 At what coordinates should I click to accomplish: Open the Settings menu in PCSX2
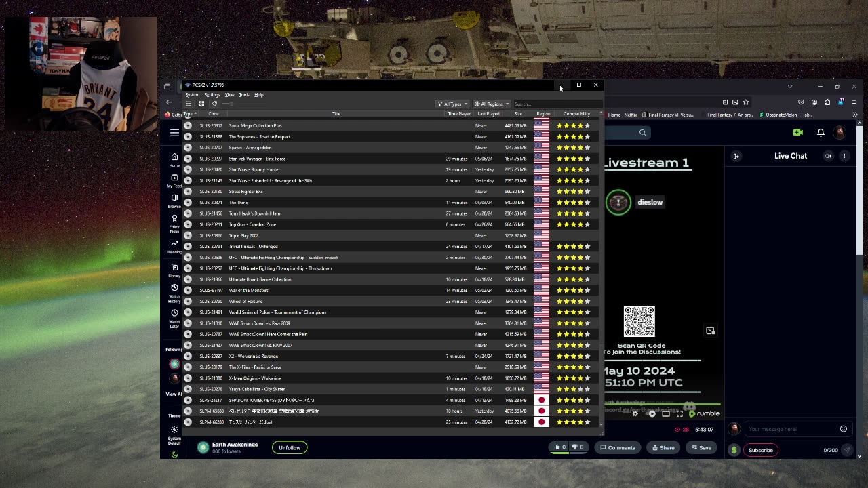(x=212, y=95)
